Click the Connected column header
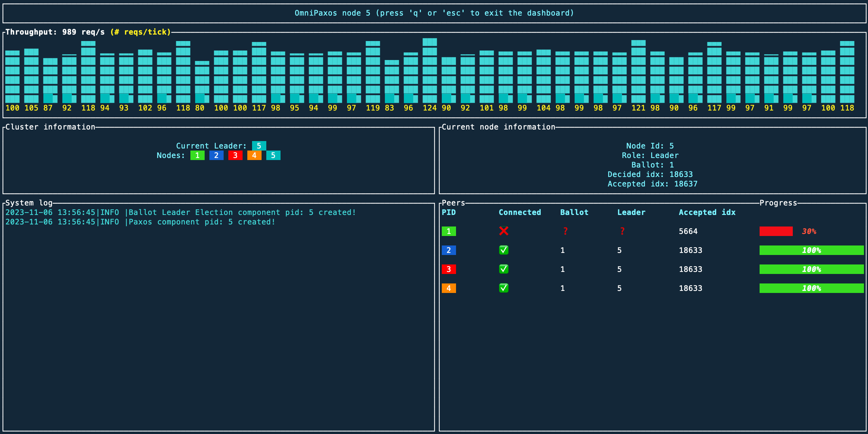This screenshot has width=868, height=434. click(x=520, y=212)
